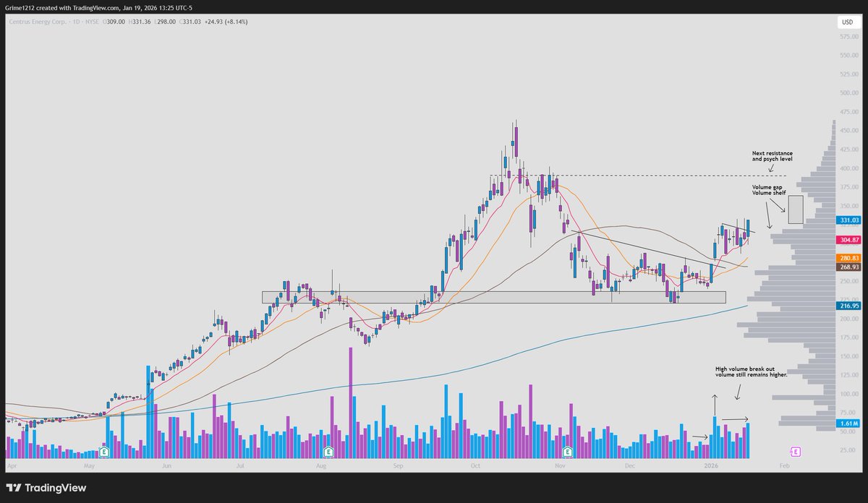Click the 25.00 price axis label
This screenshot has height=503, width=868.
pos(849,450)
